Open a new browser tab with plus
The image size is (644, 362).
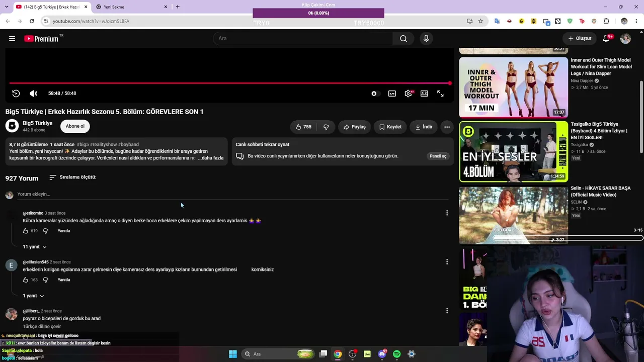178,7
